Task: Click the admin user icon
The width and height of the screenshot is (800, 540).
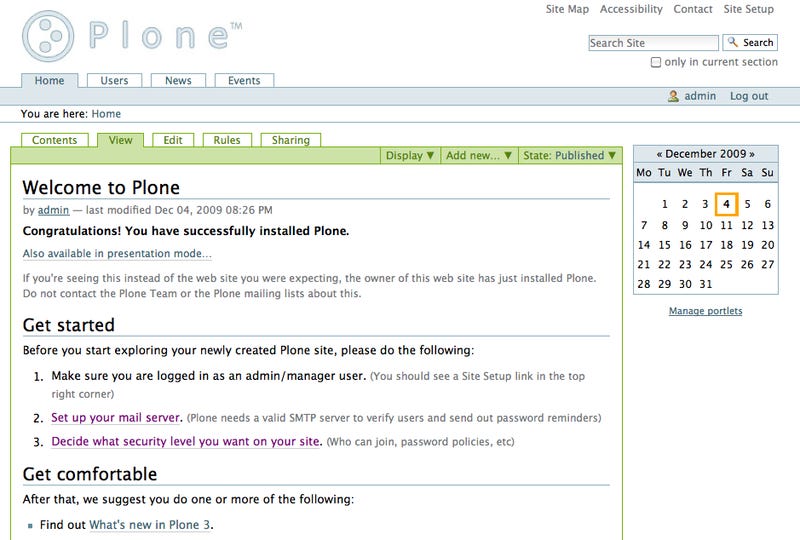Action: click(673, 96)
